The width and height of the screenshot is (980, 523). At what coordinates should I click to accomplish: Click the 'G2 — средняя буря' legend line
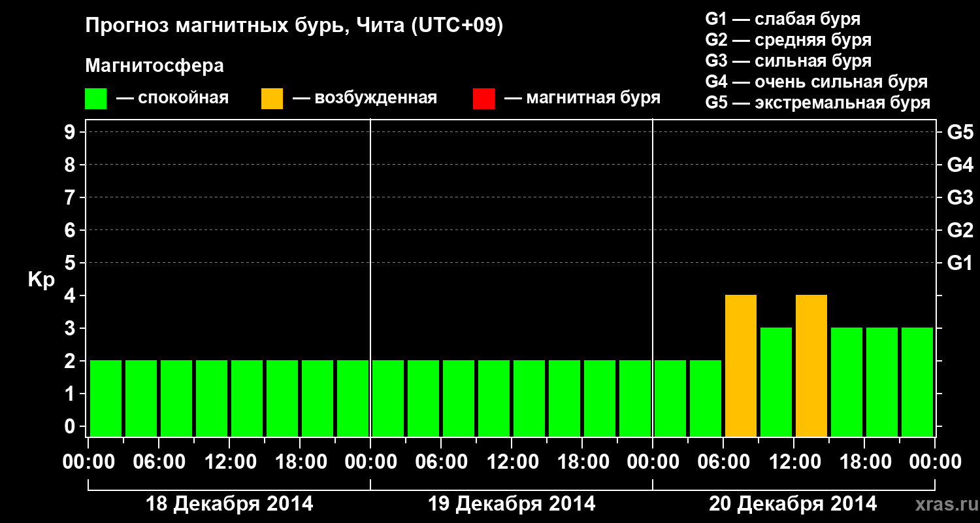[x=788, y=40]
